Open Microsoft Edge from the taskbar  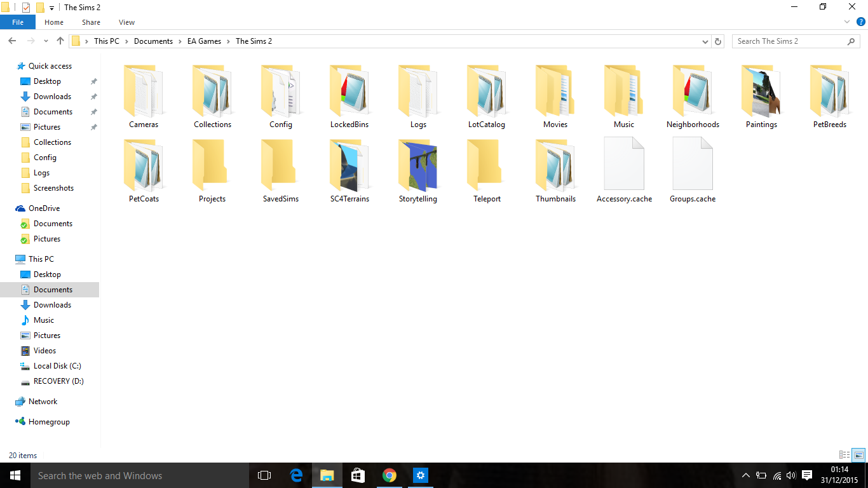click(296, 475)
